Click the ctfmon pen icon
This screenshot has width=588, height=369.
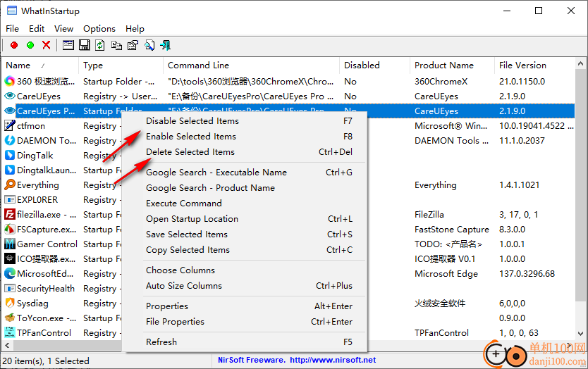(x=10, y=125)
